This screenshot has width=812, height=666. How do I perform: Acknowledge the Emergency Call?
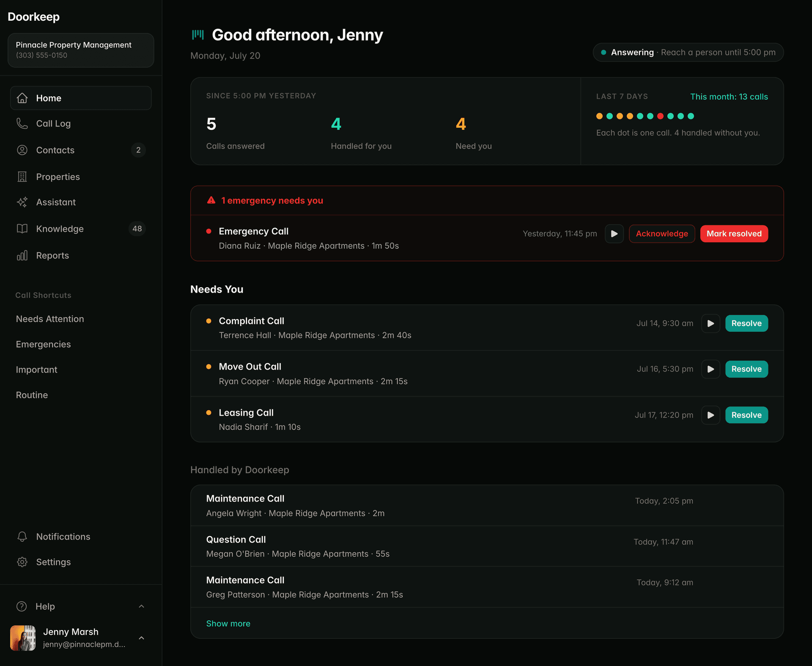click(x=662, y=234)
